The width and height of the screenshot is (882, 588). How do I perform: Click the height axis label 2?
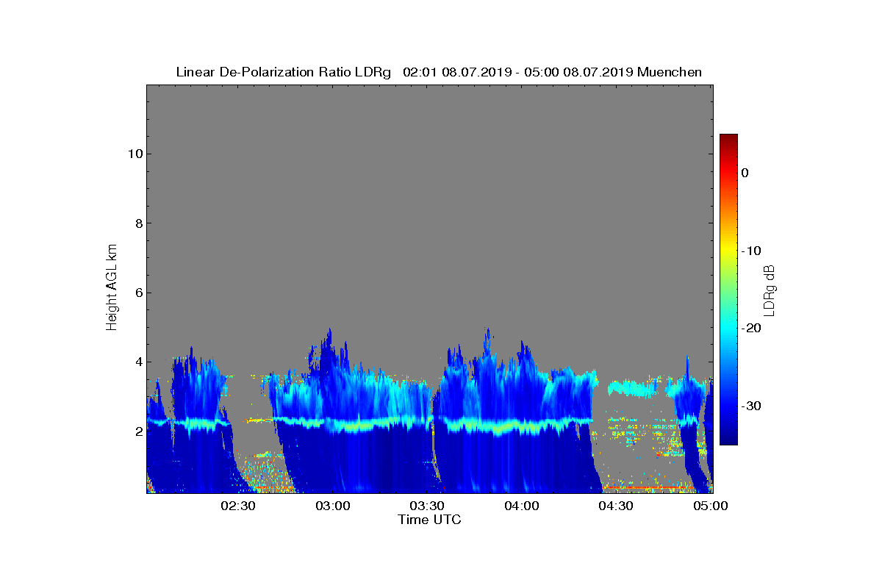(138, 431)
